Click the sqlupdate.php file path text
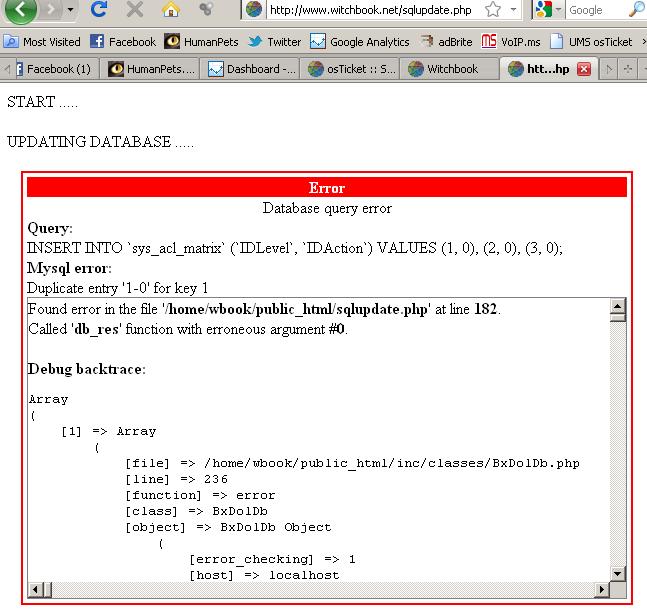 (295, 309)
